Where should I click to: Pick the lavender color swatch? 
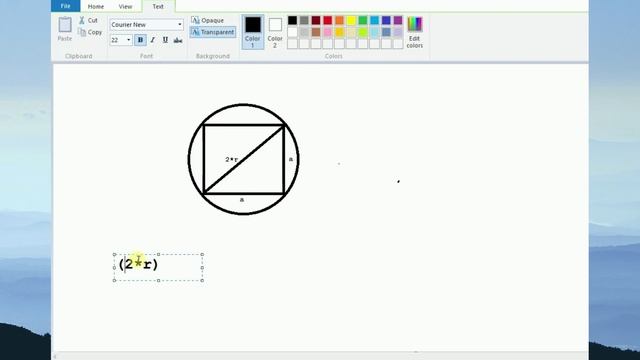pos(398,32)
